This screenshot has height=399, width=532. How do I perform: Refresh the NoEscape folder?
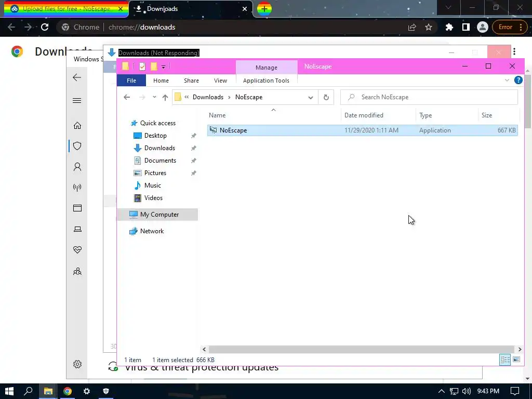pos(326,97)
